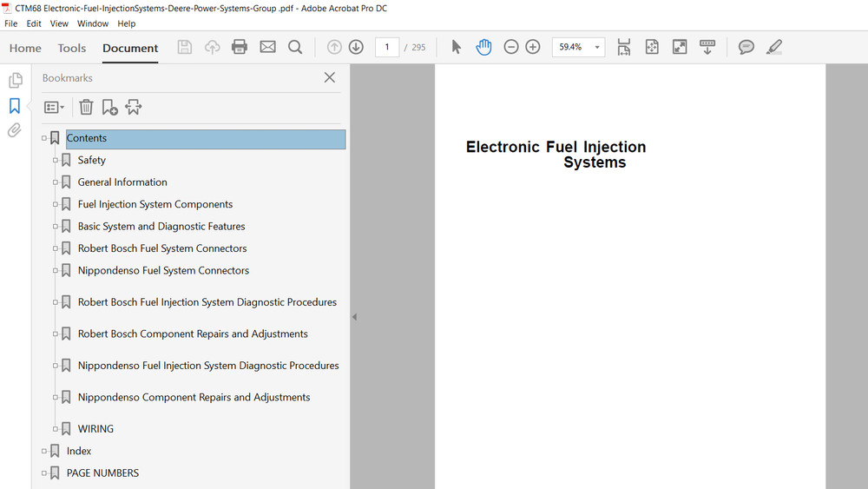Expand Fuel Injection System Components node
The height and width of the screenshot is (489, 868).
click(x=55, y=204)
